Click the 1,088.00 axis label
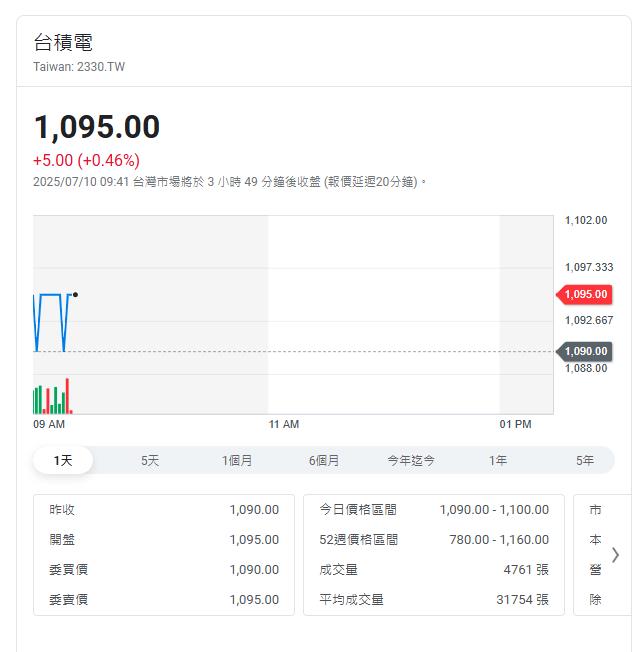The width and height of the screenshot is (642, 652). point(586,368)
